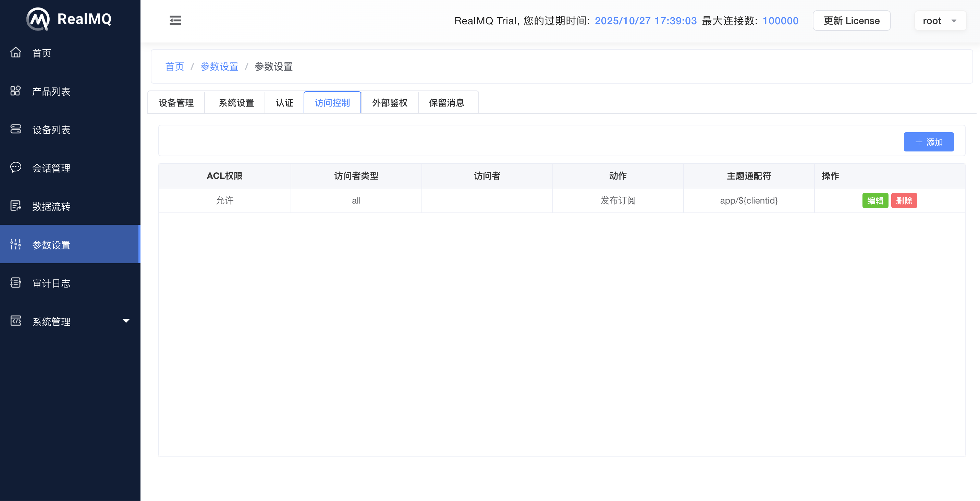The height and width of the screenshot is (501, 980).
Task: Open 产品列表 sidebar menu item
Action: point(70,91)
